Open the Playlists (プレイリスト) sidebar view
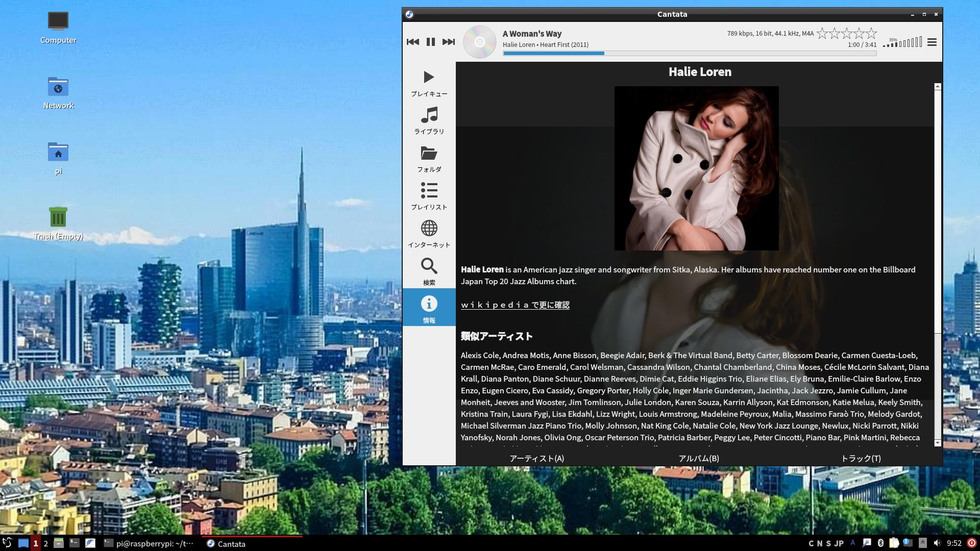The width and height of the screenshot is (980, 551). [x=429, y=196]
